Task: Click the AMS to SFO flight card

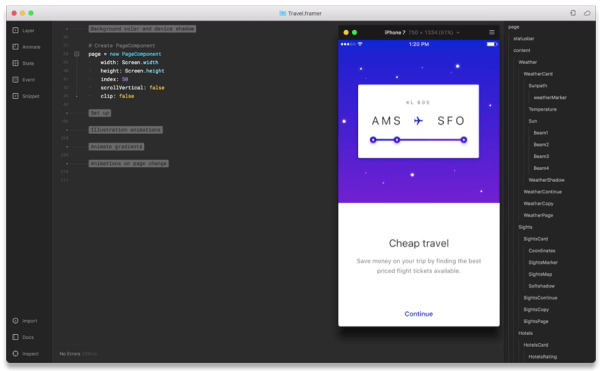Action: (418, 121)
